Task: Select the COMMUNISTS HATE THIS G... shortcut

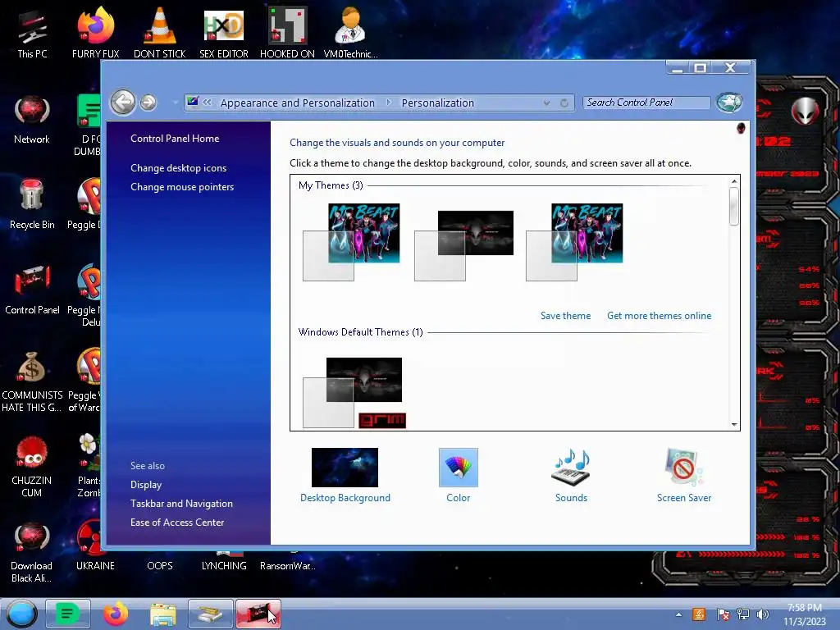Action: (x=32, y=381)
